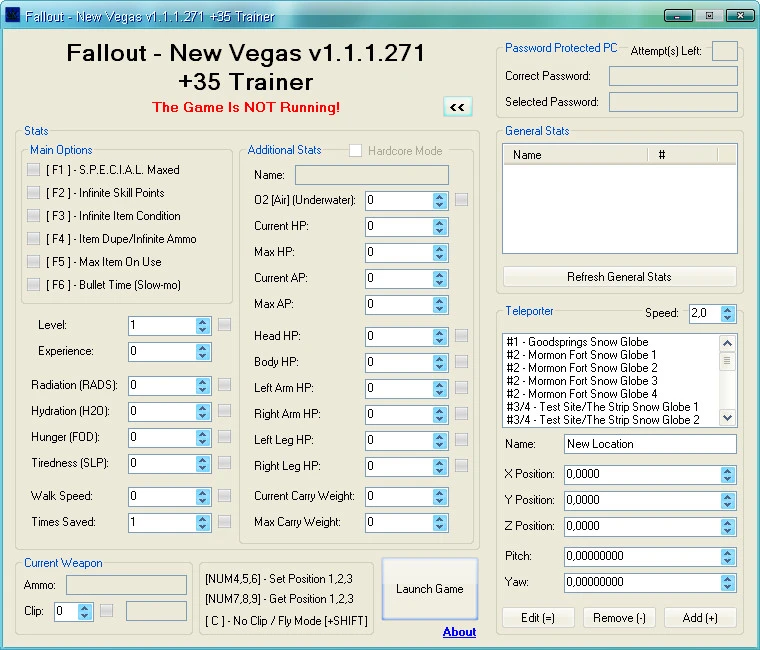Decrease Experience with down arrow

(x=203, y=356)
